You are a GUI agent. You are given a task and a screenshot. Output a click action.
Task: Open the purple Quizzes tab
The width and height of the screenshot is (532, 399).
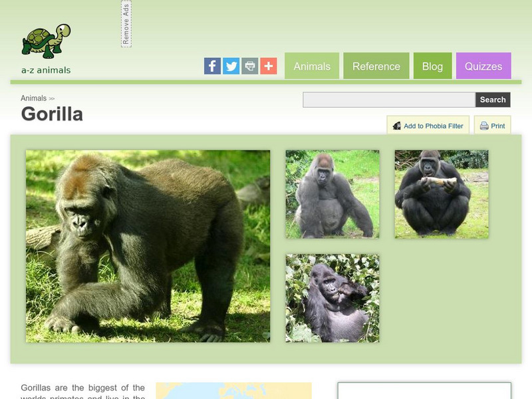tap(483, 66)
